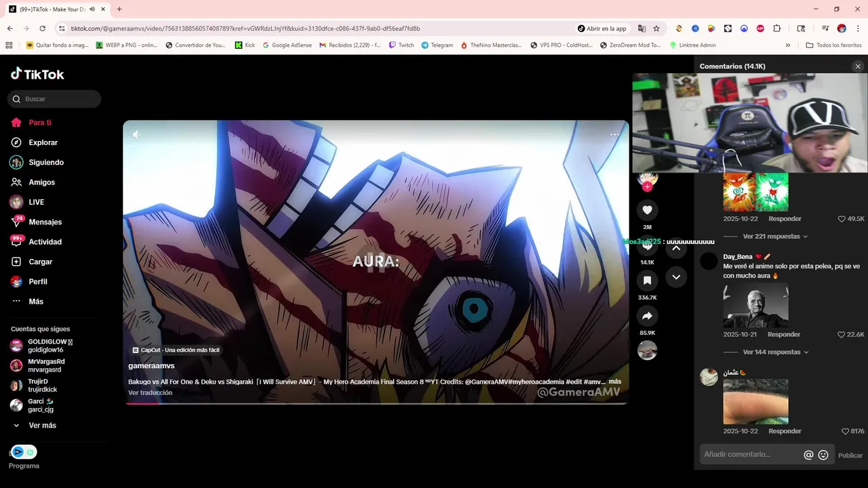Viewport: 868px width, 488px height.
Task: Open the emoji picker in comment box
Action: tap(823, 455)
